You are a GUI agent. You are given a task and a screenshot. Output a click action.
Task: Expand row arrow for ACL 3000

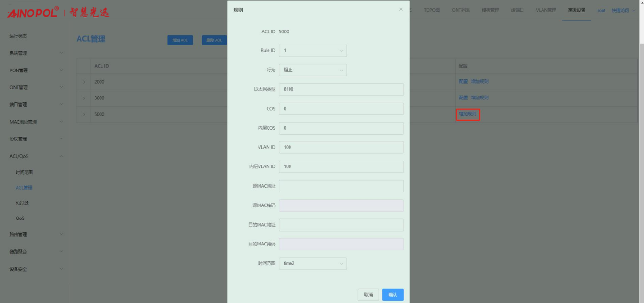pos(84,98)
